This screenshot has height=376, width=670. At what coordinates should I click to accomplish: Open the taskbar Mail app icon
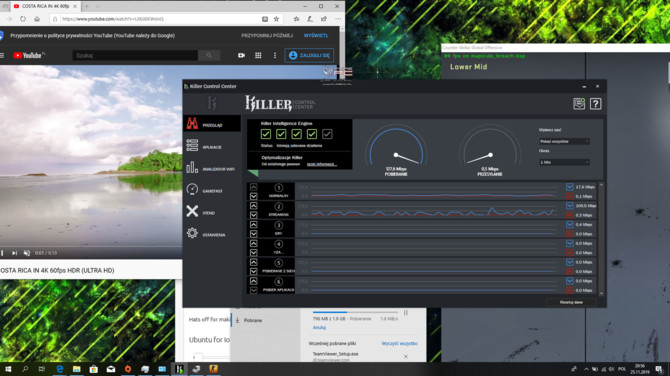111,369
